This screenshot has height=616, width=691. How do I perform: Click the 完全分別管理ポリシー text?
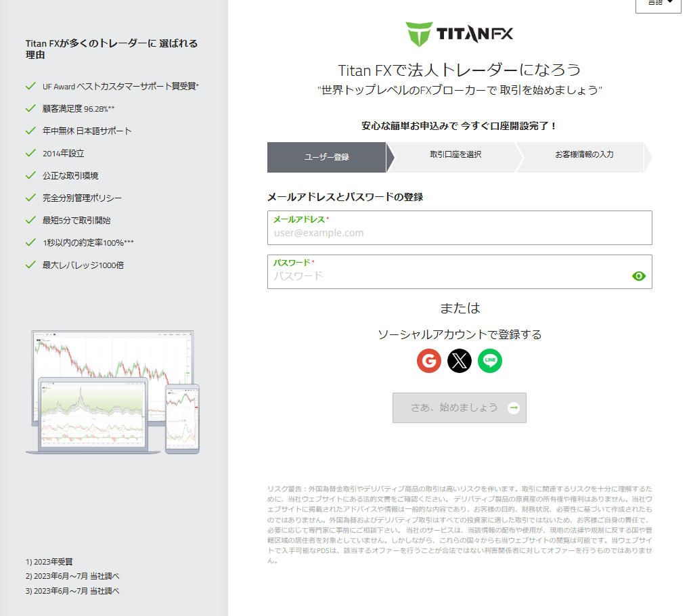click(x=82, y=198)
